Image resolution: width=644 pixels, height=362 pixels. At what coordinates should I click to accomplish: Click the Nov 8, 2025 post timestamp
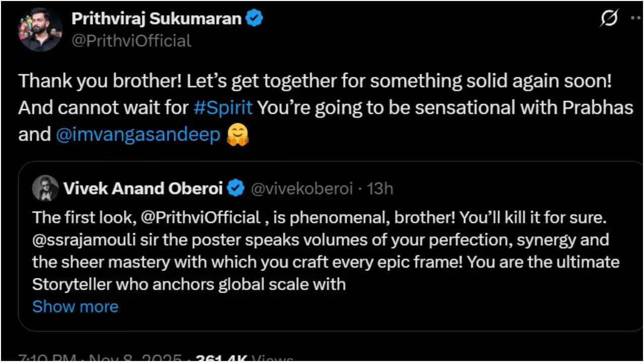(136, 358)
